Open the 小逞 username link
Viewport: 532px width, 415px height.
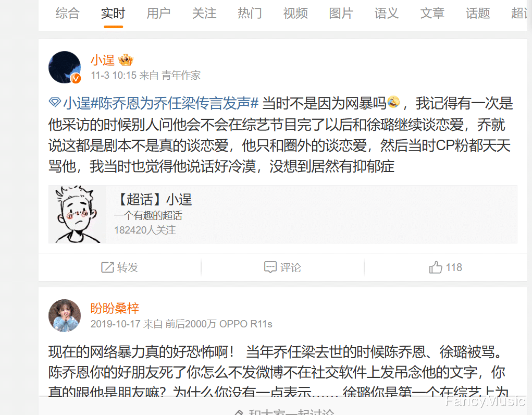[103, 60]
